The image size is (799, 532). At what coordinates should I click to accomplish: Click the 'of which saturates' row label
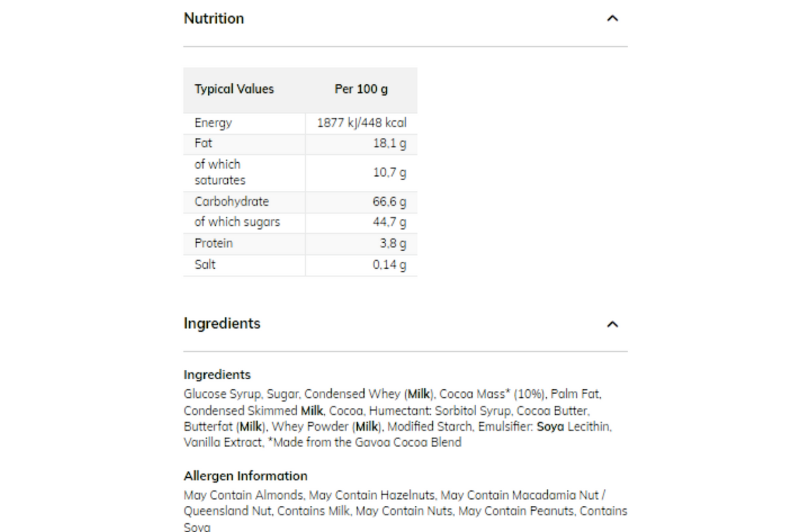point(220,172)
